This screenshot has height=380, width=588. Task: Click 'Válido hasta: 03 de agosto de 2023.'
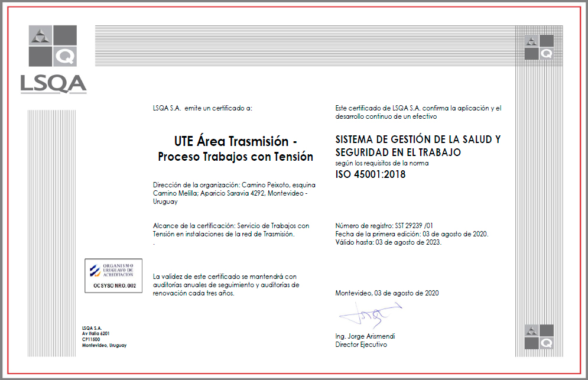pos(388,242)
